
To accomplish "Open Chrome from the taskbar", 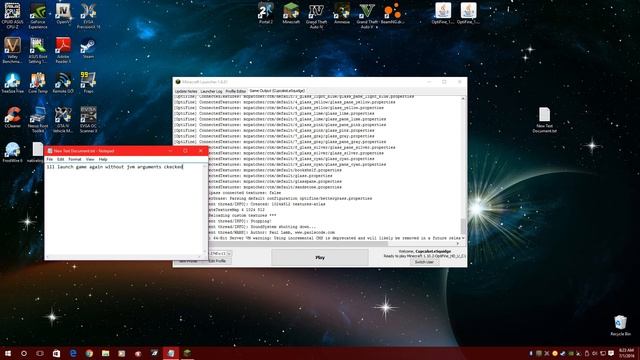I will click(89, 353).
